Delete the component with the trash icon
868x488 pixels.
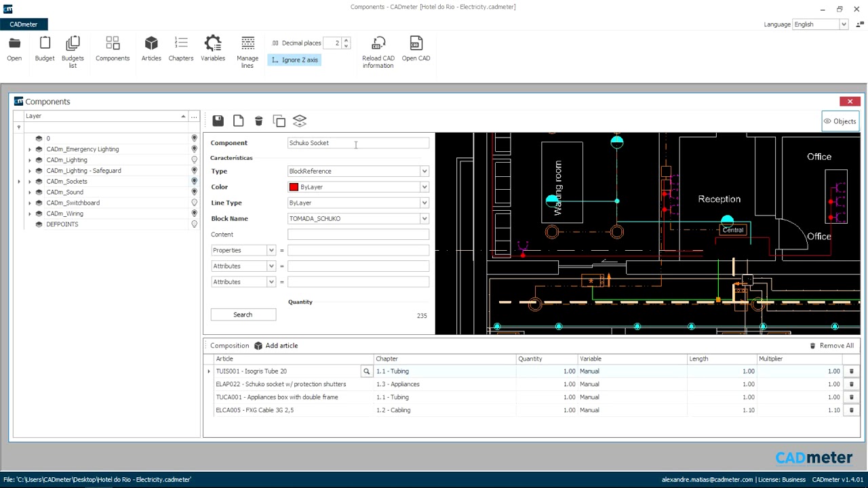[x=258, y=121]
